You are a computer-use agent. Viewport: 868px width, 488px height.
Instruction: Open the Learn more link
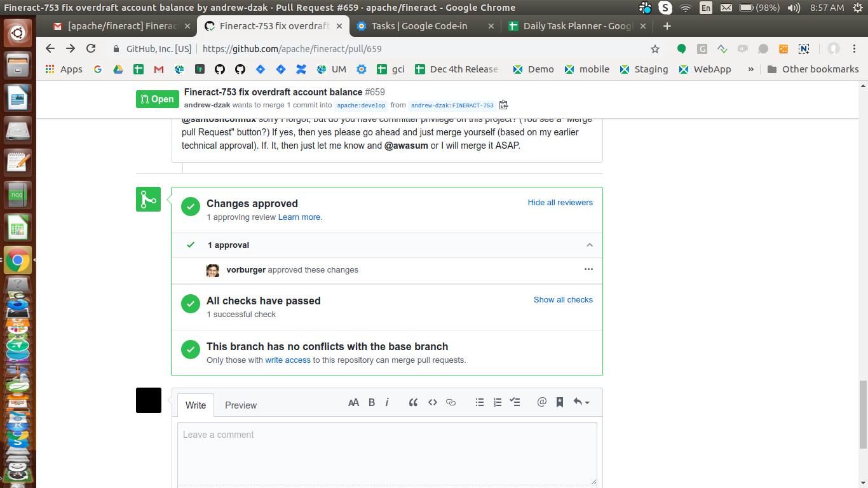299,217
